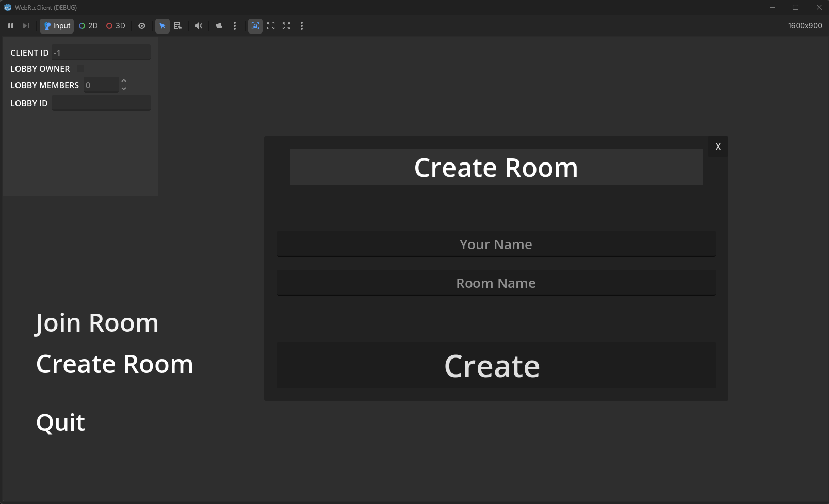Viewport: 829px width, 504px height.
Task: Click the LOBBY MEMBERS decrement arrow
Action: pos(124,88)
